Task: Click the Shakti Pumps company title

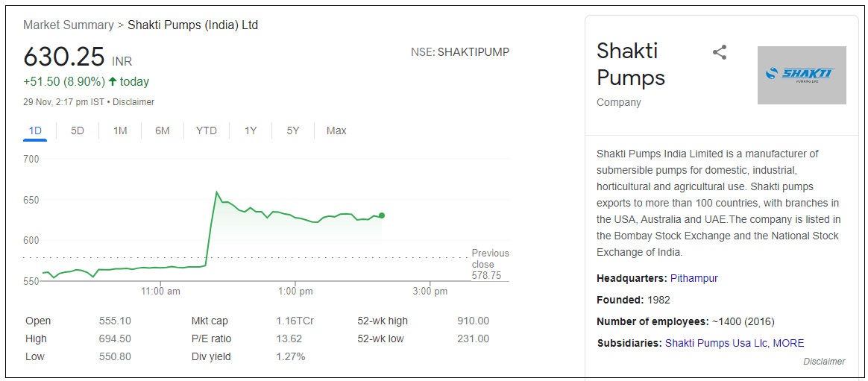Action: point(631,64)
